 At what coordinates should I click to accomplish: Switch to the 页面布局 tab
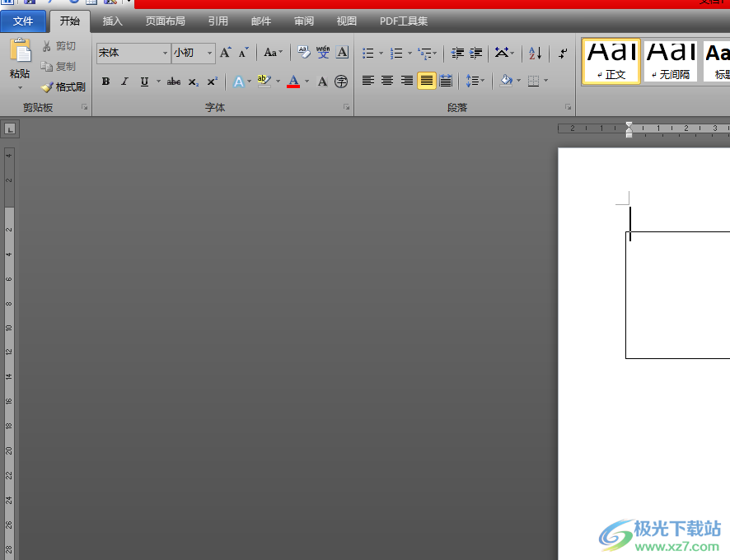pos(166,21)
